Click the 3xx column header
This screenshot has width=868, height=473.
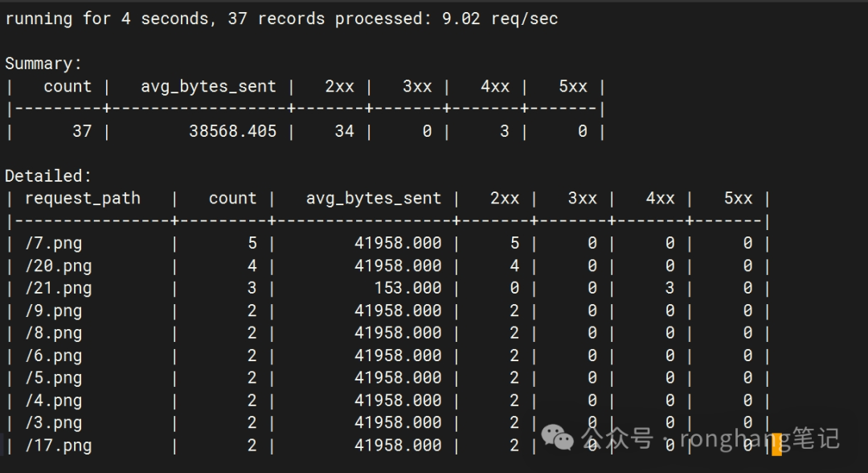(x=582, y=197)
